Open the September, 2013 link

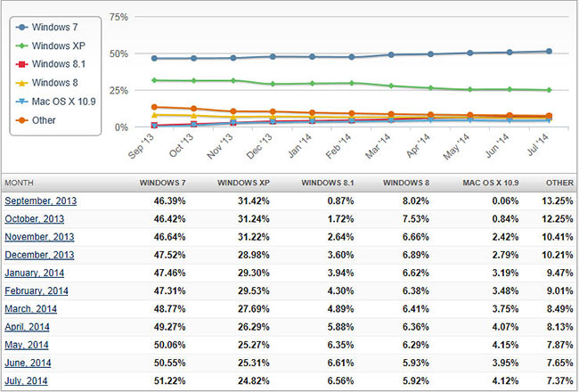tap(41, 200)
